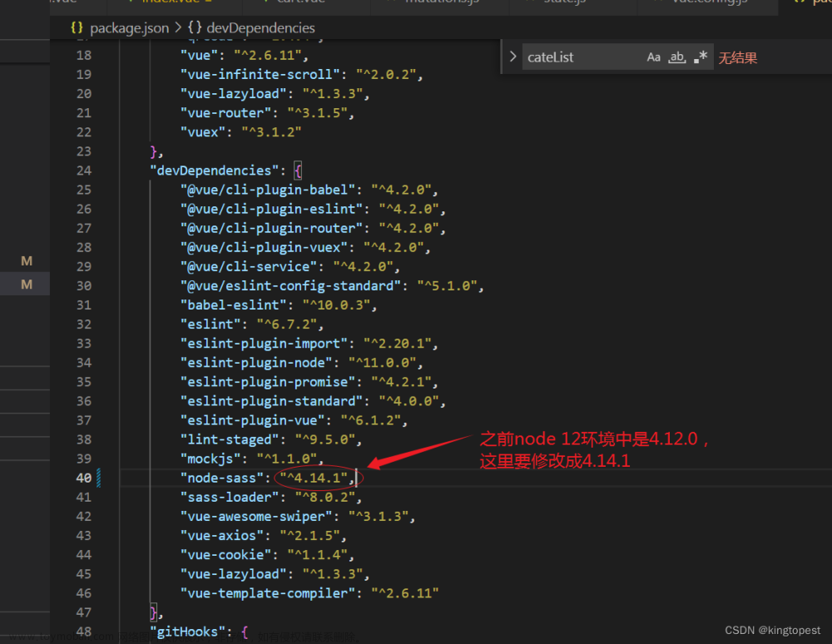Click the "vue-template-compiler" key
832x644 pixels.
(x=268, y=593)
